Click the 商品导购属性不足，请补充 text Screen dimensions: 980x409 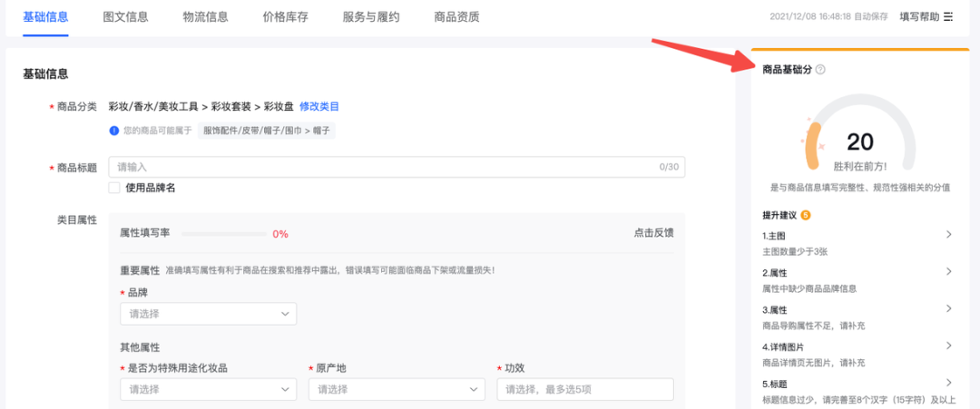(x=814, y=326)
